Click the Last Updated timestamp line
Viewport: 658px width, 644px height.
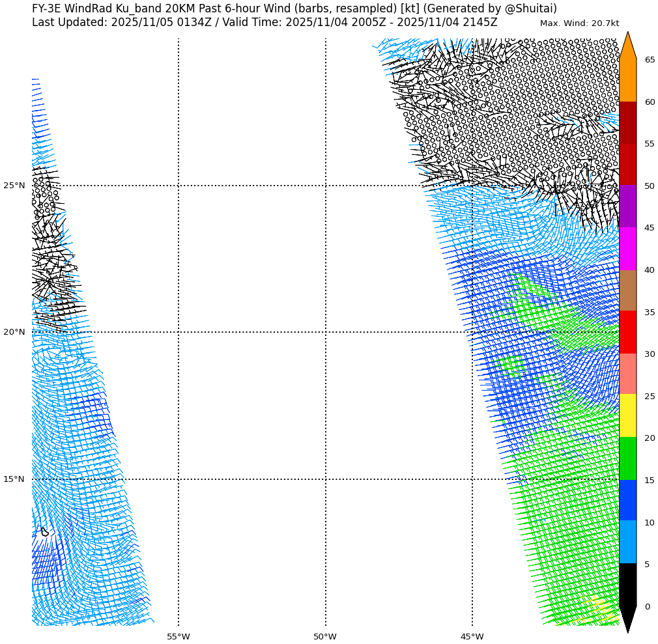click(265, 22)
